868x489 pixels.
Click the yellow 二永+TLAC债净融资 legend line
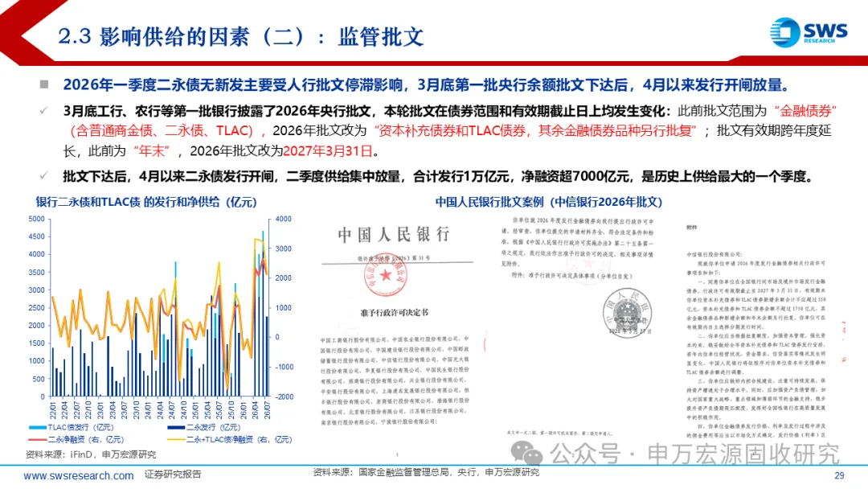(x=176, y=439)
